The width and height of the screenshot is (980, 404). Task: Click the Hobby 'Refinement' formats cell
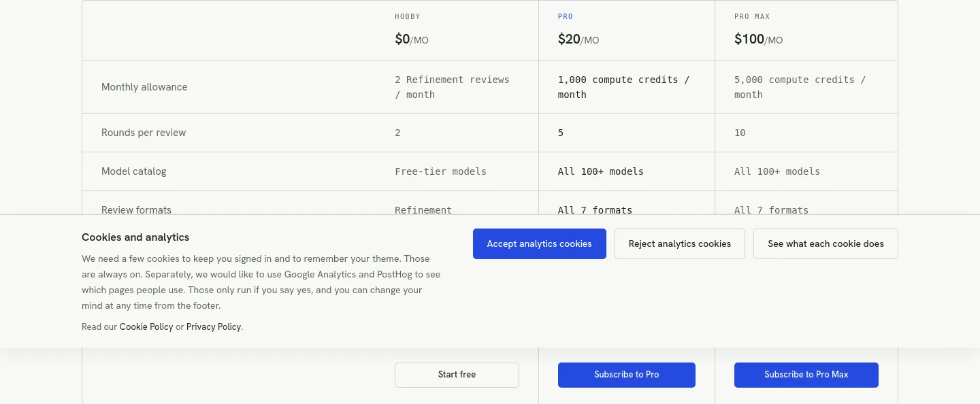pos(423,209)
